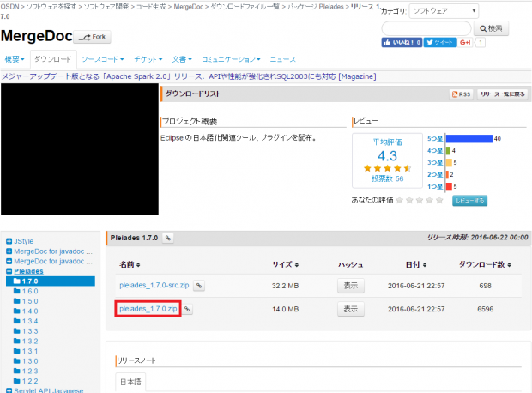The width and height of the screenshot is (532, 393).
Task: Select the ダウンロード tab
Action: pyautogui.click(x=53, y=59)
